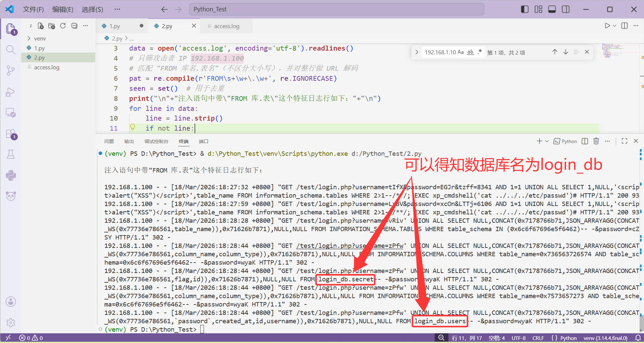
Task: Open the Testing flask view
Action: click(11, 154)
